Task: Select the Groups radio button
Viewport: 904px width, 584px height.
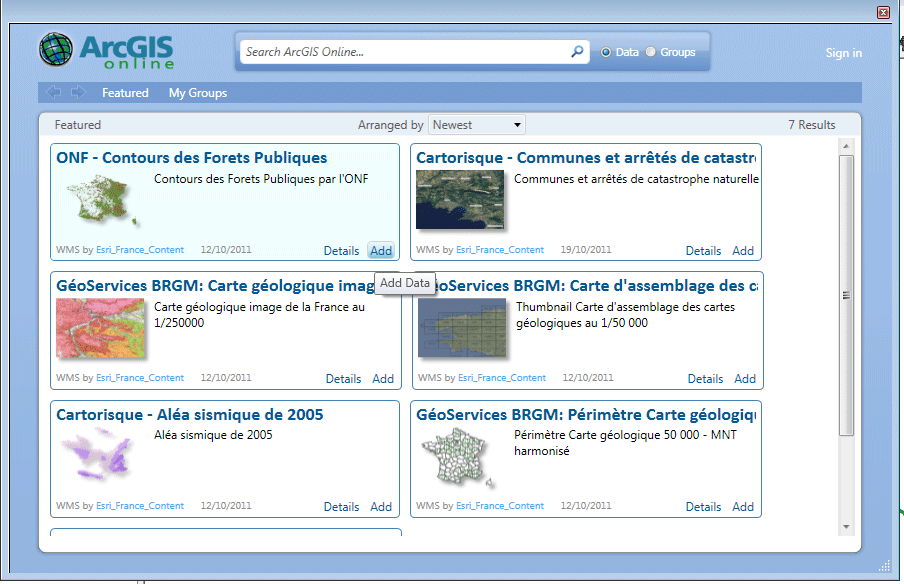Action: (651, 52)
